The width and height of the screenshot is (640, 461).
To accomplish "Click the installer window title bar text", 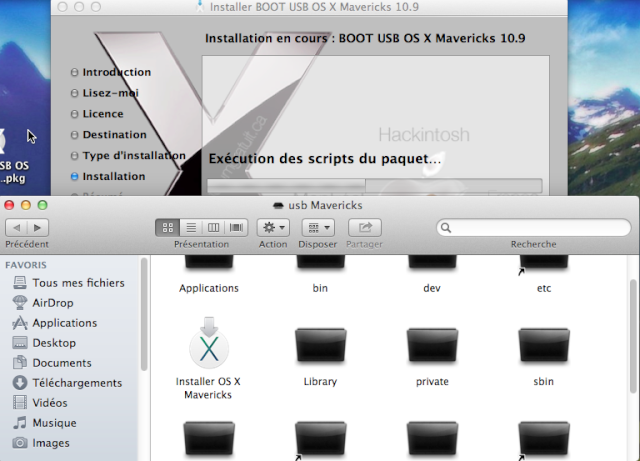I will click(x=314, y=7).
